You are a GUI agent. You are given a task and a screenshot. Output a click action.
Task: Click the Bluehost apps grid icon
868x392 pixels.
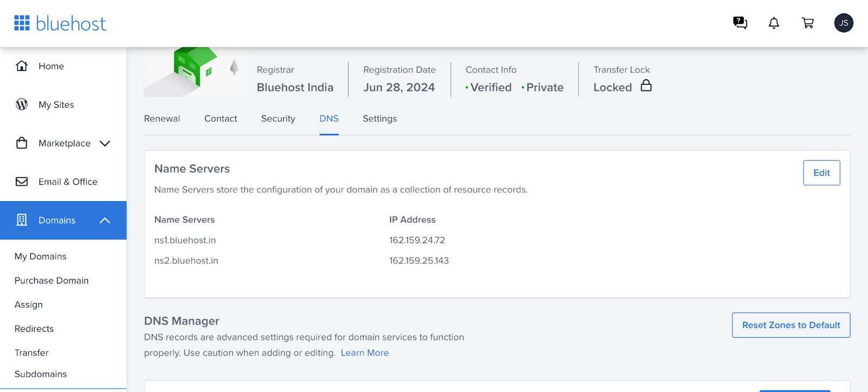(22, 23)
